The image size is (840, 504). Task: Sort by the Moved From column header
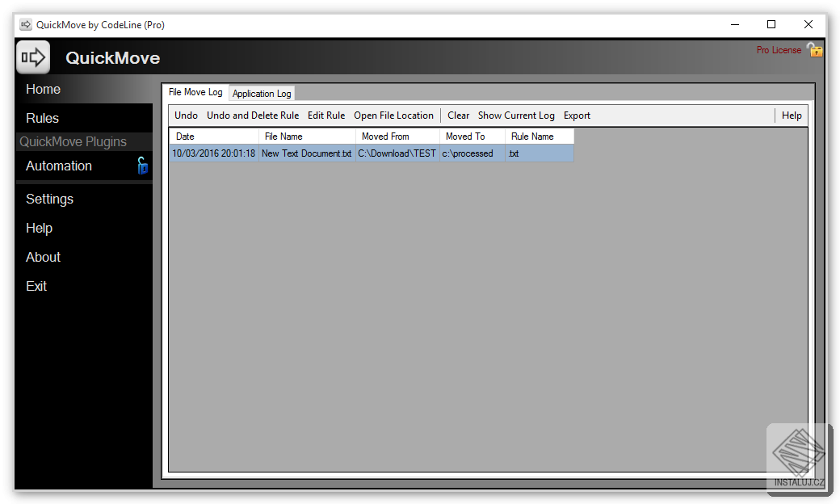(x=398, y=136)
